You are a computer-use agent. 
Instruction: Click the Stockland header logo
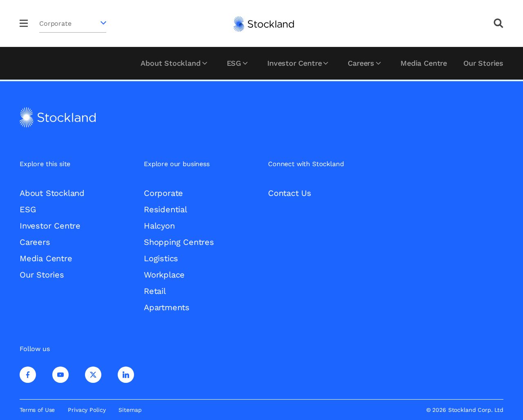tap(264, 24)
